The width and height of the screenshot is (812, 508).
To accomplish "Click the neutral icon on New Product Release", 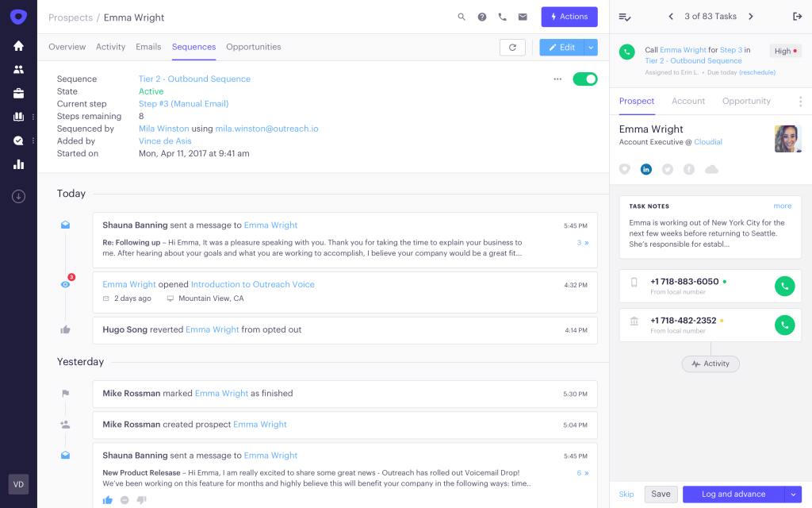I will [124, 500].
